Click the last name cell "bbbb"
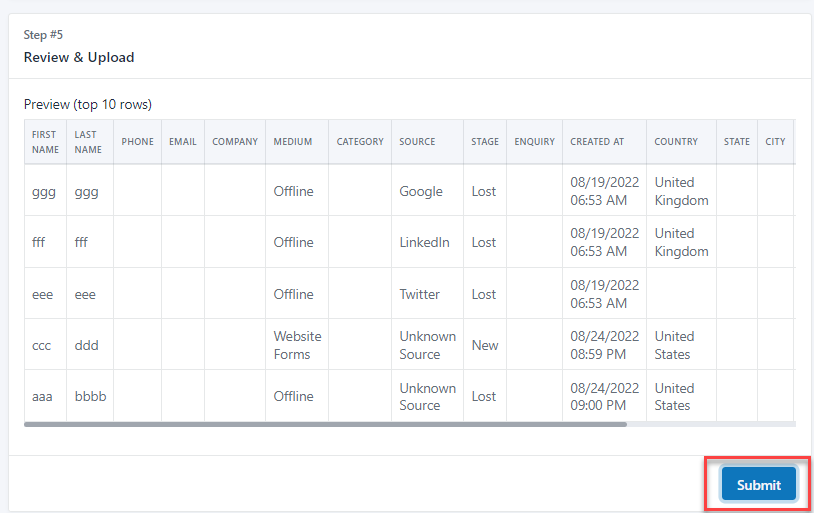This screenshot has width=814, height=513. point(90,396)
